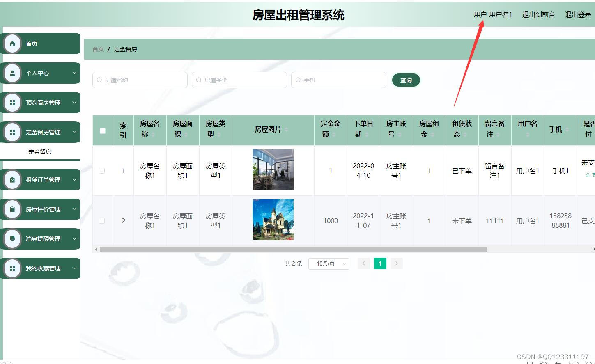Click the previous page arrow
This screenshot has width=595, height=364.
[363, 263]
